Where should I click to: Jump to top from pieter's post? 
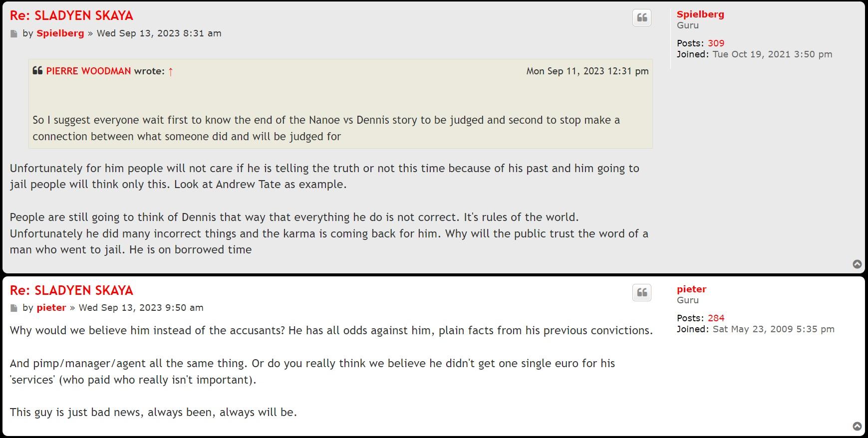857,427
